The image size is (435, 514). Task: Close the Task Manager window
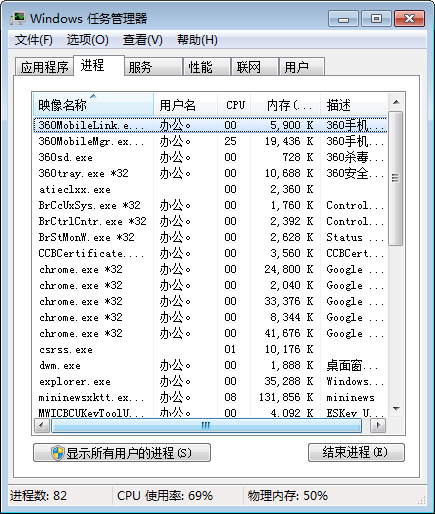(x=409, y=18)
